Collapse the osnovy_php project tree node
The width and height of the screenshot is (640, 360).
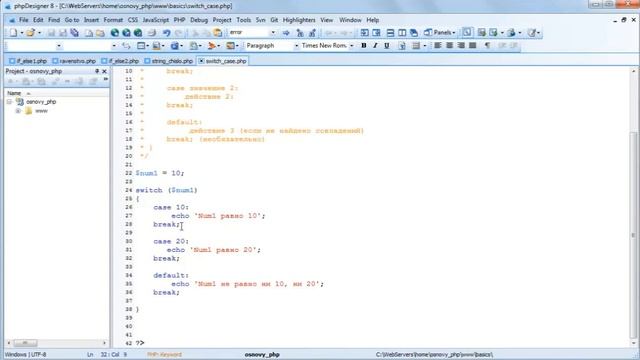click(x=9, y=102)
